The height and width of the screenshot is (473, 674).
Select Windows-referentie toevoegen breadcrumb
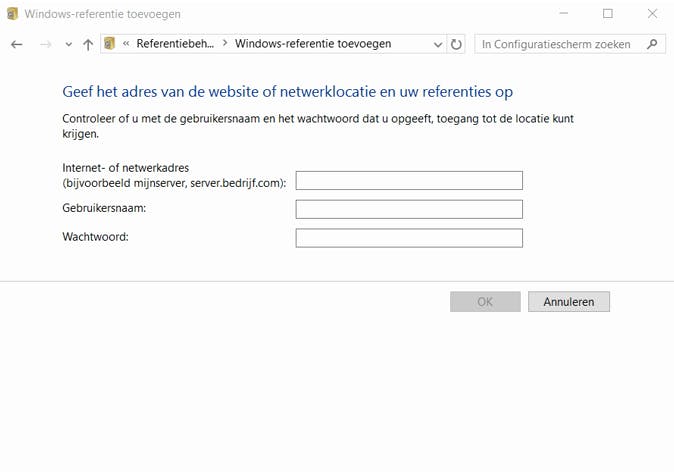click(313, 44)
